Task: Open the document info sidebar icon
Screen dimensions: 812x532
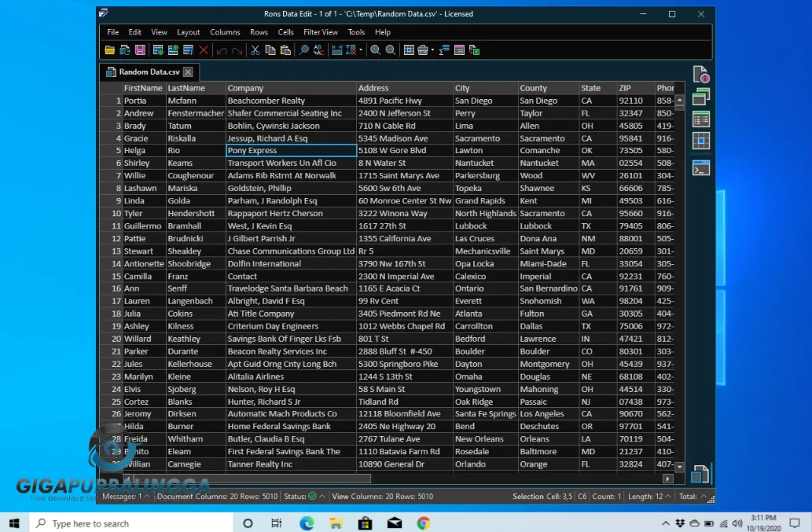Action: [x=700, y=75]
